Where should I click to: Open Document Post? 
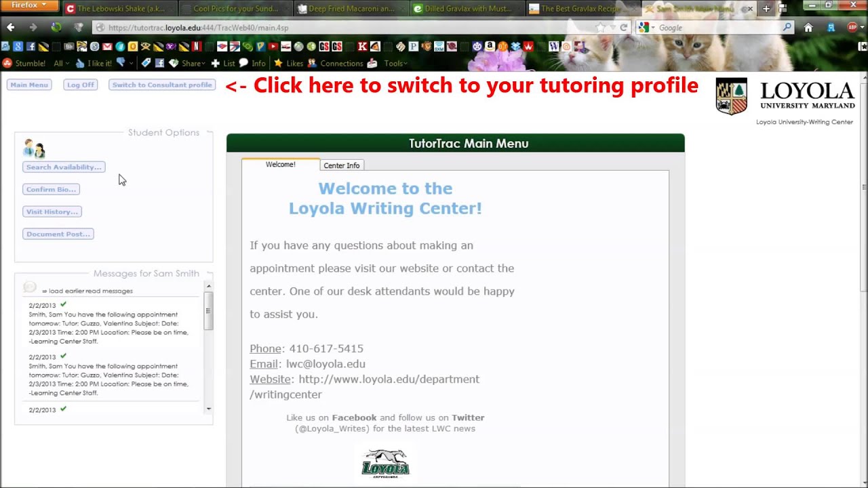pyautogui.click(x=58, y=234)
